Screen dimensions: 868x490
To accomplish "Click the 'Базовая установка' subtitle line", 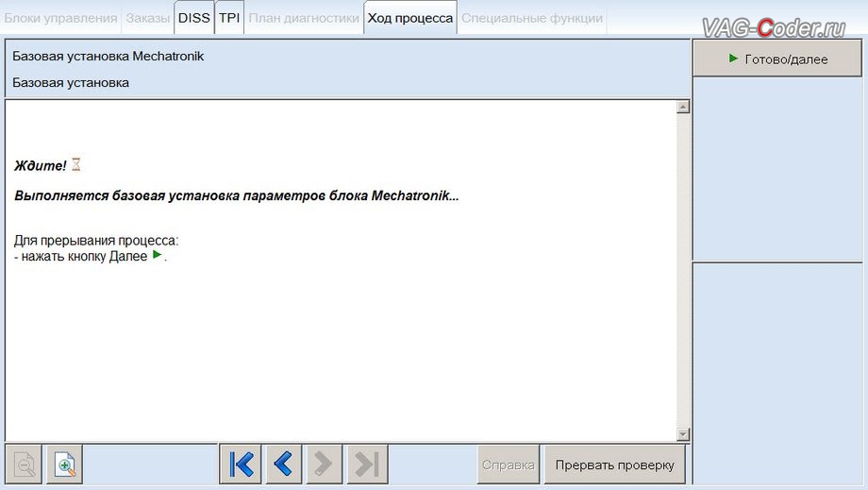I will [71, 82].
